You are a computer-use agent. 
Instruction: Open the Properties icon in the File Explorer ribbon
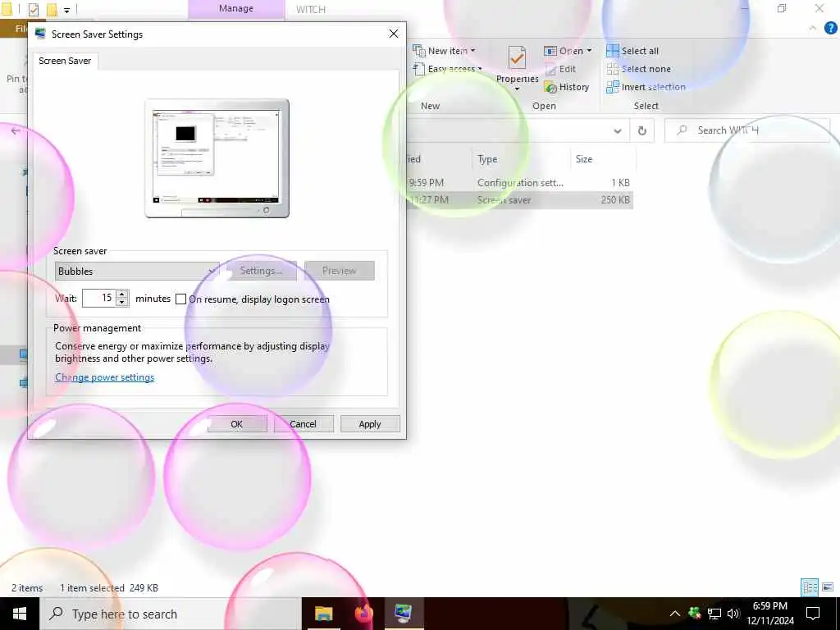pos(517,58)
